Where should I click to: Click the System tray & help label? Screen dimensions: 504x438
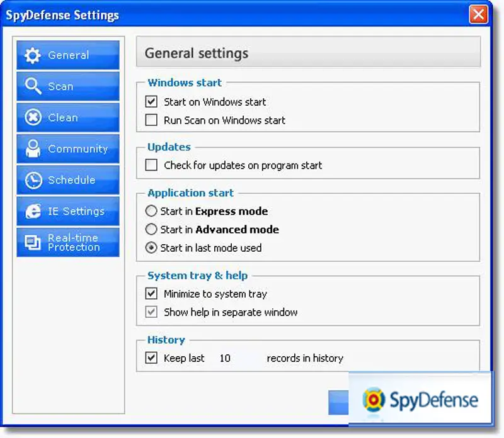click(197, 276)
